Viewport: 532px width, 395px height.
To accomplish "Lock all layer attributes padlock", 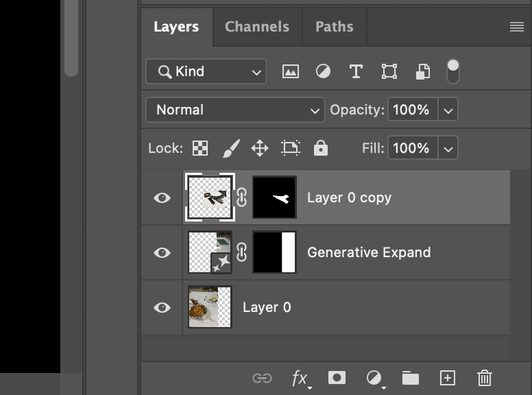I will (321, 148).
